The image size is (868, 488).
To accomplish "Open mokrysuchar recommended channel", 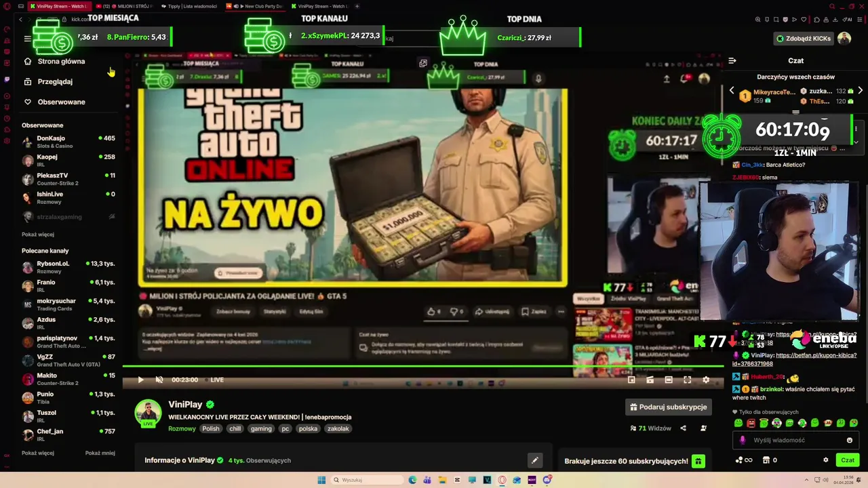I will (68, 304).
